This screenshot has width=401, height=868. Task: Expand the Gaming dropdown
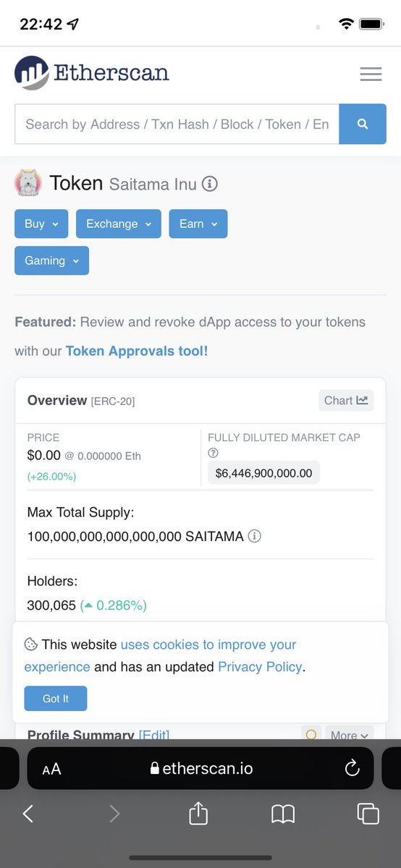tap(51, 260)
